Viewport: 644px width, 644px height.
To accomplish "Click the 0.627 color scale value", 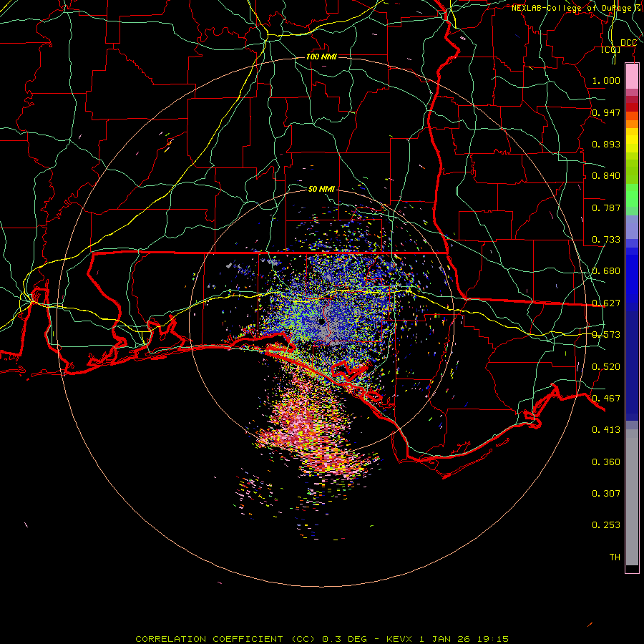I will [x=606, y=303].
